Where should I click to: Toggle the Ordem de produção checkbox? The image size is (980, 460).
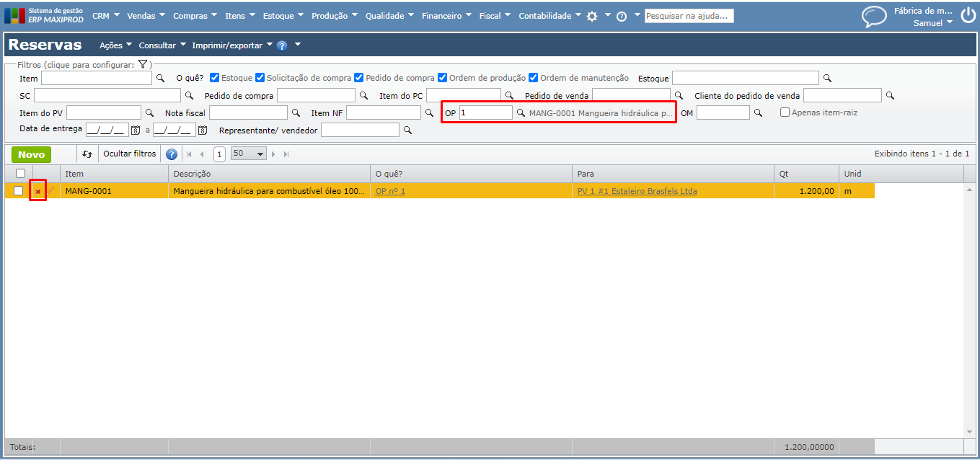pyautogui.click(x=443, y=77)
